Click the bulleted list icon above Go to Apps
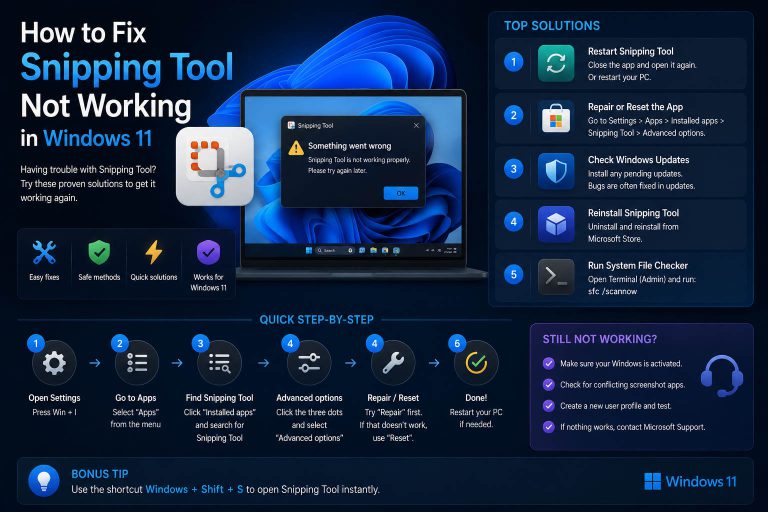This screenshot has height=512, width=768. tap(137, 363)
